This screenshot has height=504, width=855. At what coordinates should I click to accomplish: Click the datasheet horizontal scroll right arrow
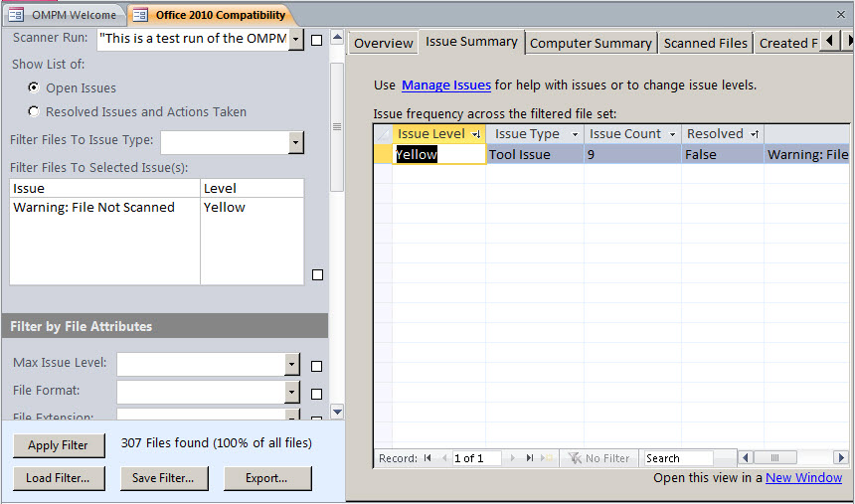tap(841, 457)
